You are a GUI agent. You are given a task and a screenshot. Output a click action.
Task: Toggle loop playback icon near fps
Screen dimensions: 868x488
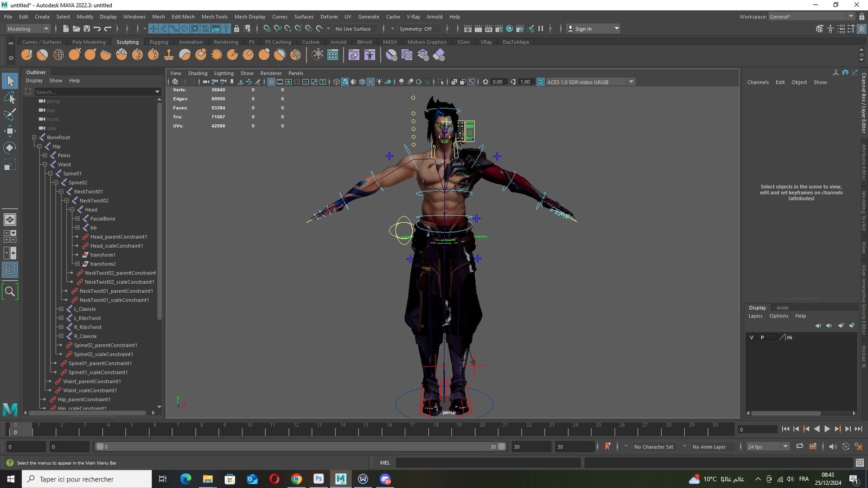tap(800, 446)
